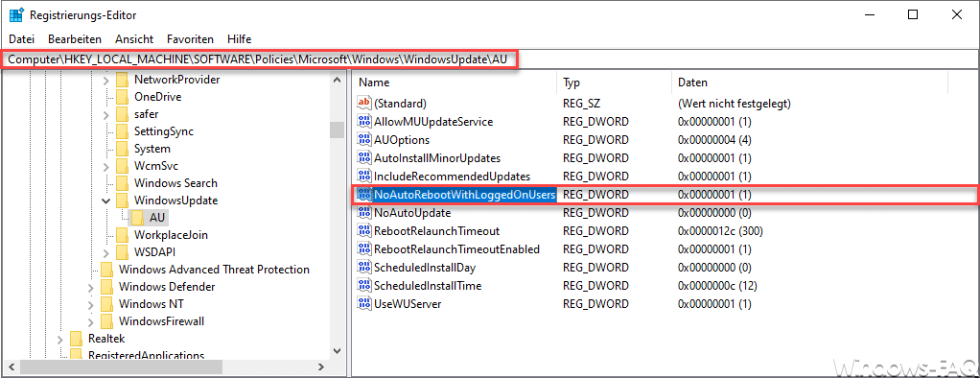Select the Windows NT tree item
The width and height of the screenshot is (980, 378).
pos(151,304)
